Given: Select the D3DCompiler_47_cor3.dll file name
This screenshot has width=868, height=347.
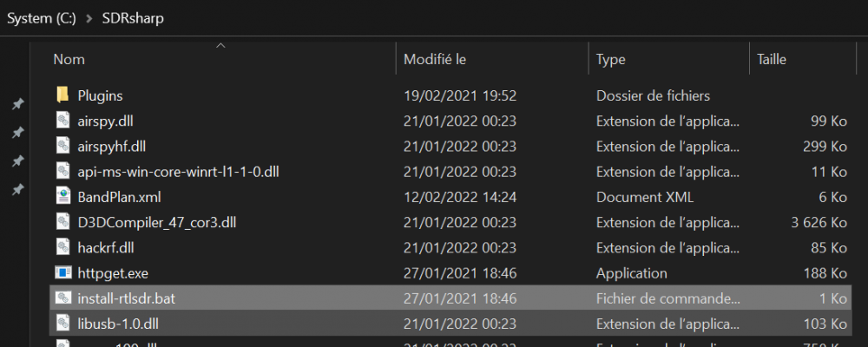Looking at the screenshot, I should 157,222.
